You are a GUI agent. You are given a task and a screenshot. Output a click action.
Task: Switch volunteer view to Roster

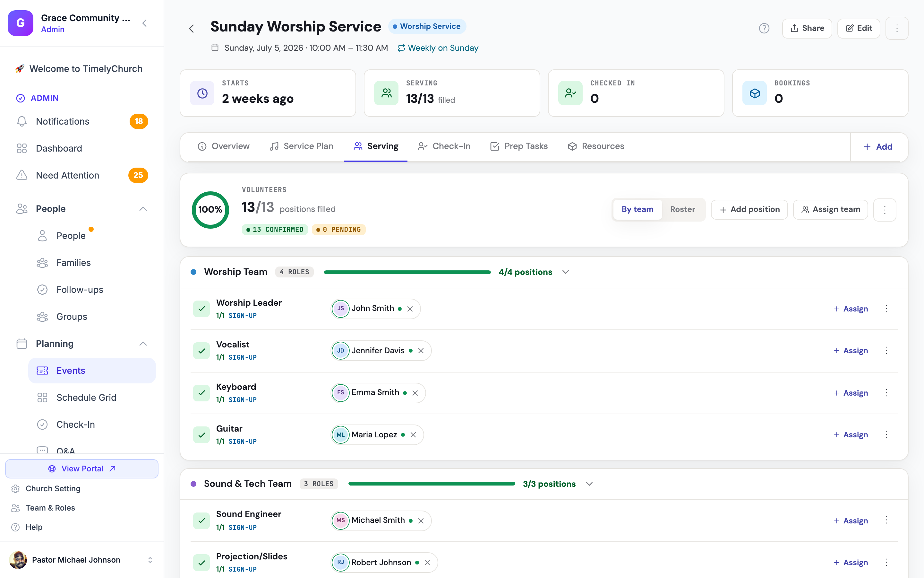pos(682,209)
